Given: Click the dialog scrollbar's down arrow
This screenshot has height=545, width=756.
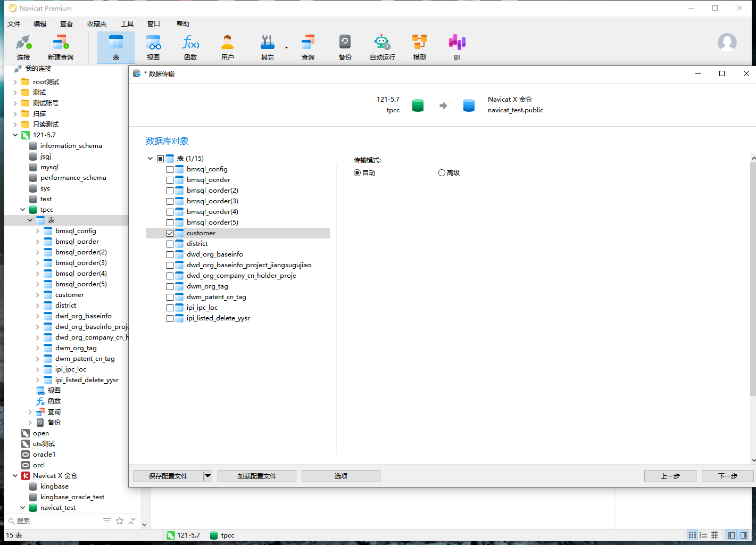Looking at the screenshot, I should pos(753,460).
